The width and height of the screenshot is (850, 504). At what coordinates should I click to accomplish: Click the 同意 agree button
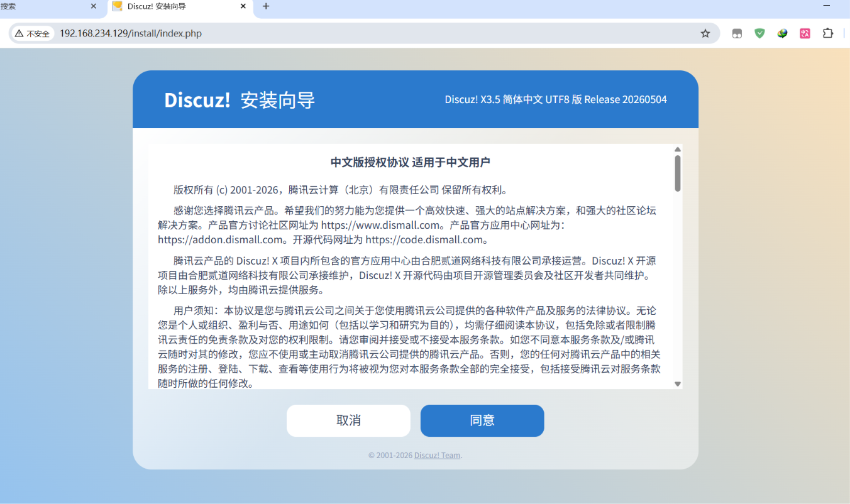pos(482,420)
